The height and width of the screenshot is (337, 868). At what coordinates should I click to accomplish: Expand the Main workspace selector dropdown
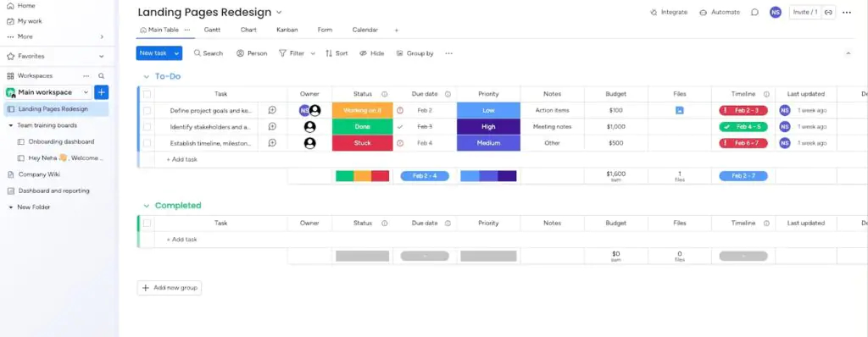[86, 92]
